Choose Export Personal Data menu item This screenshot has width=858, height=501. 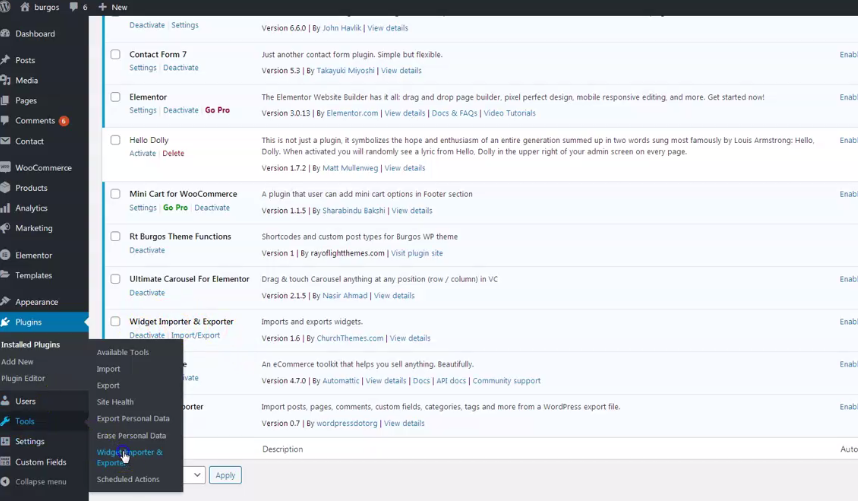click(x=133, y=418)
